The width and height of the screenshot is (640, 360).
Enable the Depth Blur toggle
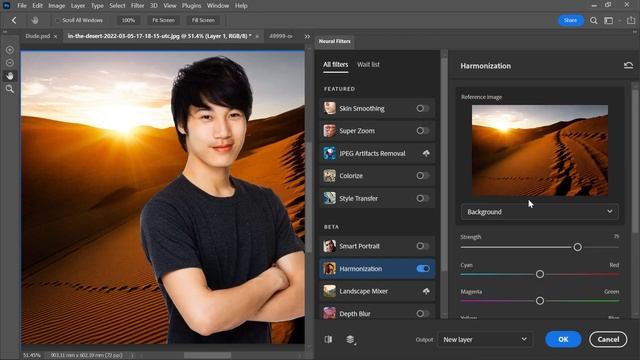423,313
